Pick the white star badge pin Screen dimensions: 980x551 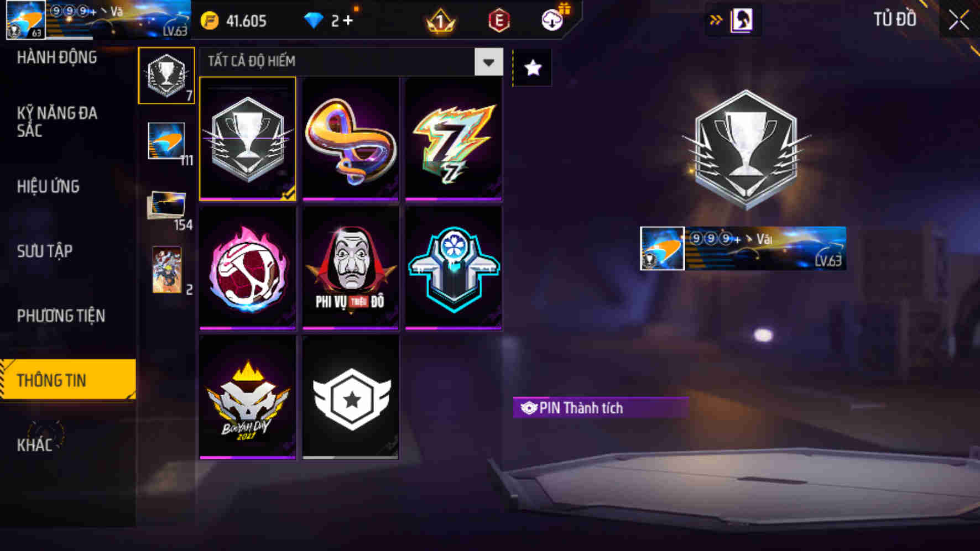[x=351, y=398]
